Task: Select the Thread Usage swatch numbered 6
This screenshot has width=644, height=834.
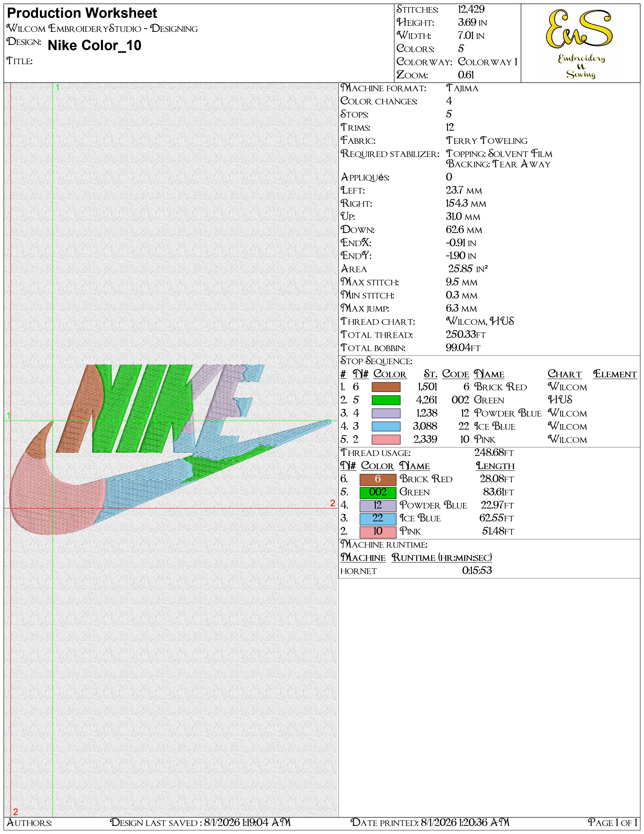Action: [x=378, y=479]
